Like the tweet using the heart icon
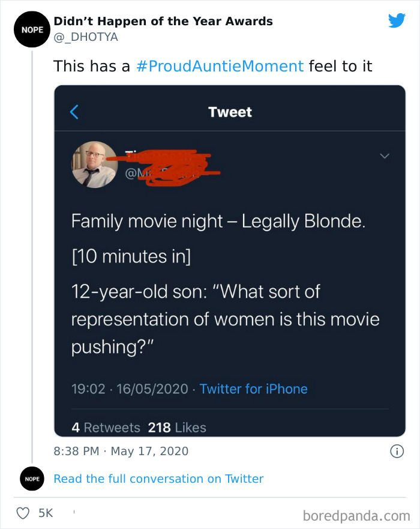420x529 pixels. click(23, 513)
